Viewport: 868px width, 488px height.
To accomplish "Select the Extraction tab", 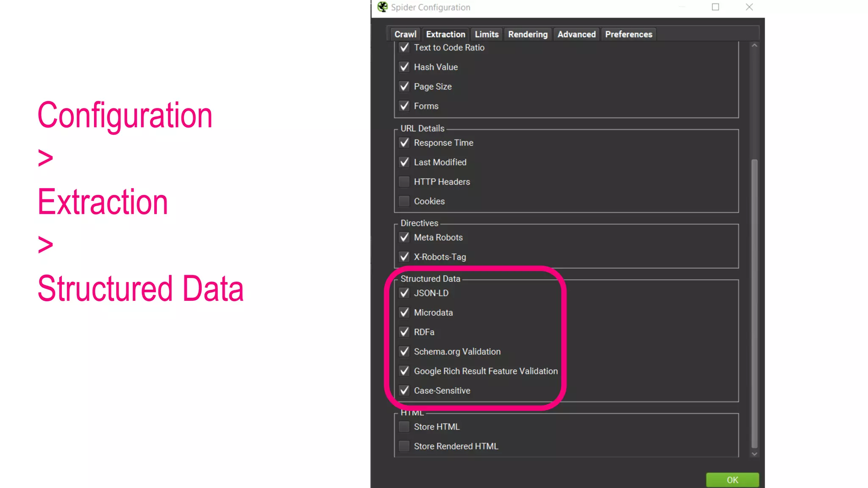I will (445, 34).
